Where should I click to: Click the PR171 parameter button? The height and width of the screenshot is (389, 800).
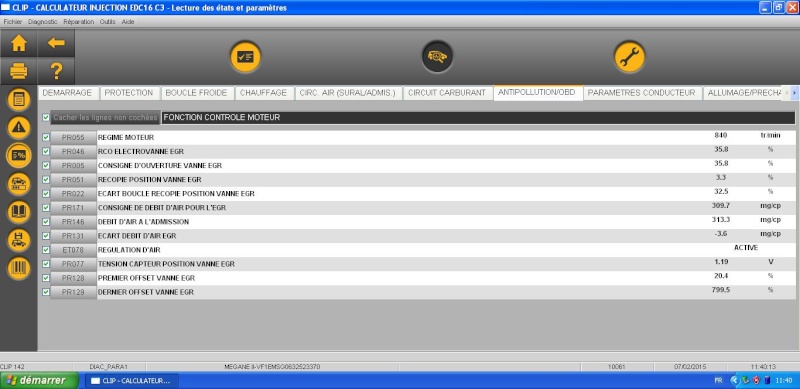(73, 208)
